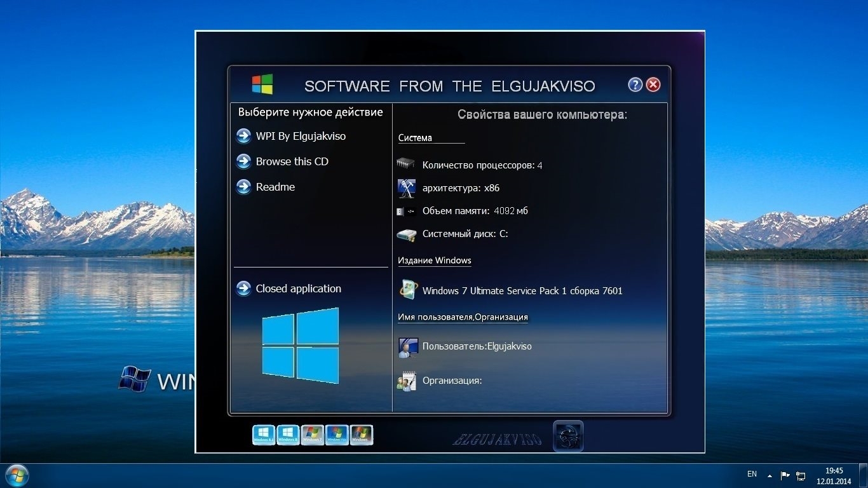This screenshot has height=488, width=868.
Task: Choose Closed application to exit
Action: tap(299, 288)
